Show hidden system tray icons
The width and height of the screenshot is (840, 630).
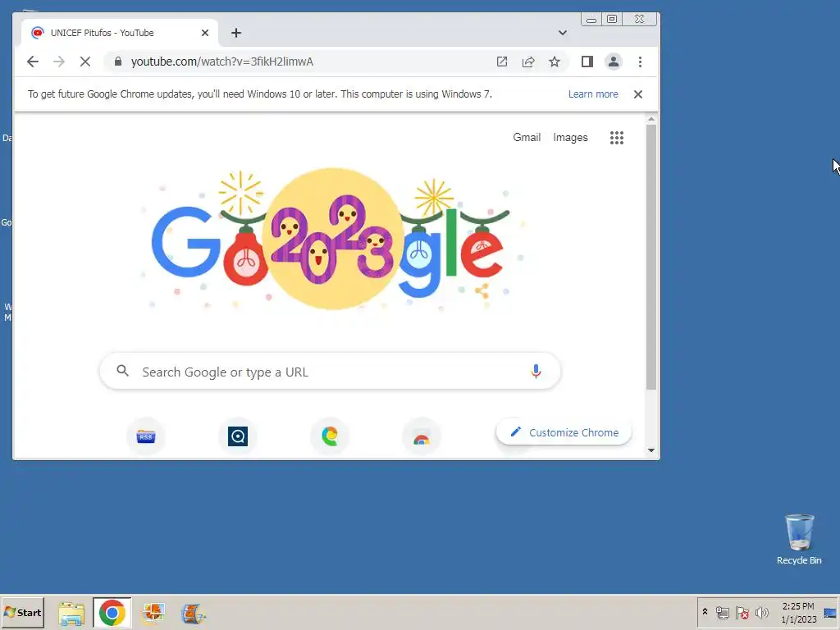pos(705,612)
